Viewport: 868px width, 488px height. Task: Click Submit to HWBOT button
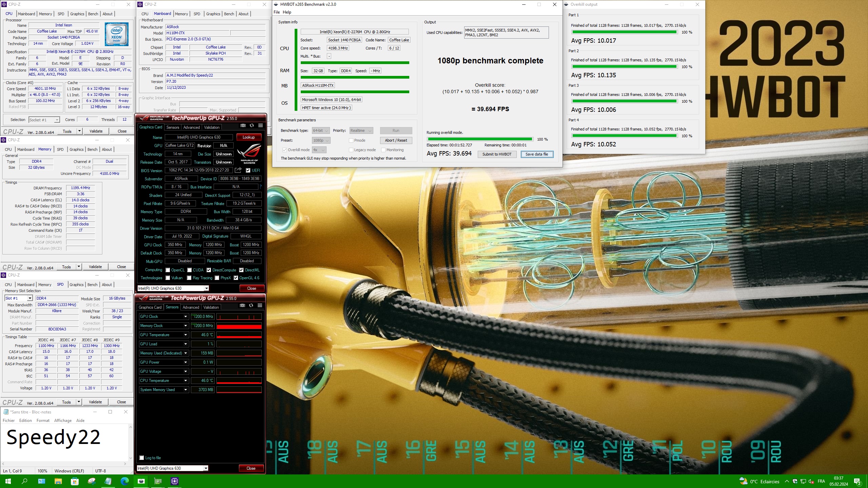pyautogui.click(x=497, y=154)
